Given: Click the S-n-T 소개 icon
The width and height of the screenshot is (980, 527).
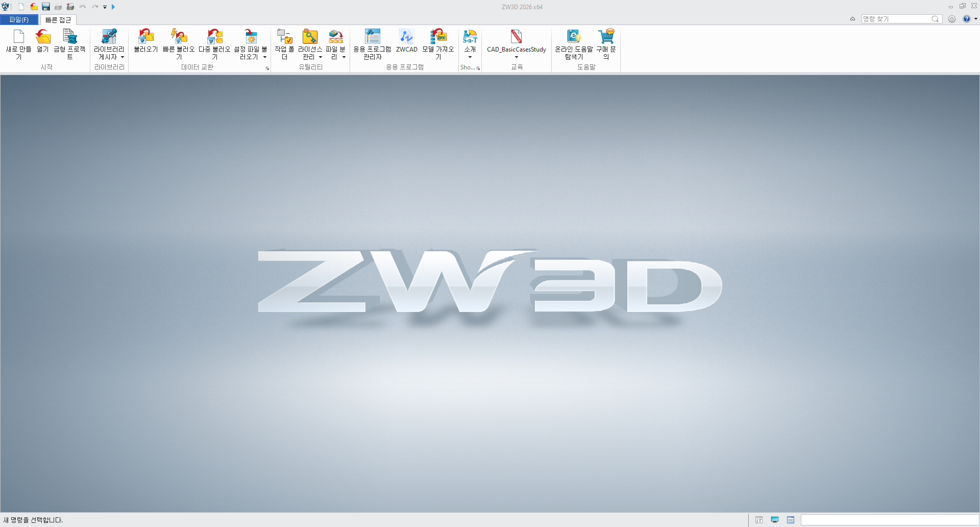Looking at the screenshot, I should click(x=470, y=36).
